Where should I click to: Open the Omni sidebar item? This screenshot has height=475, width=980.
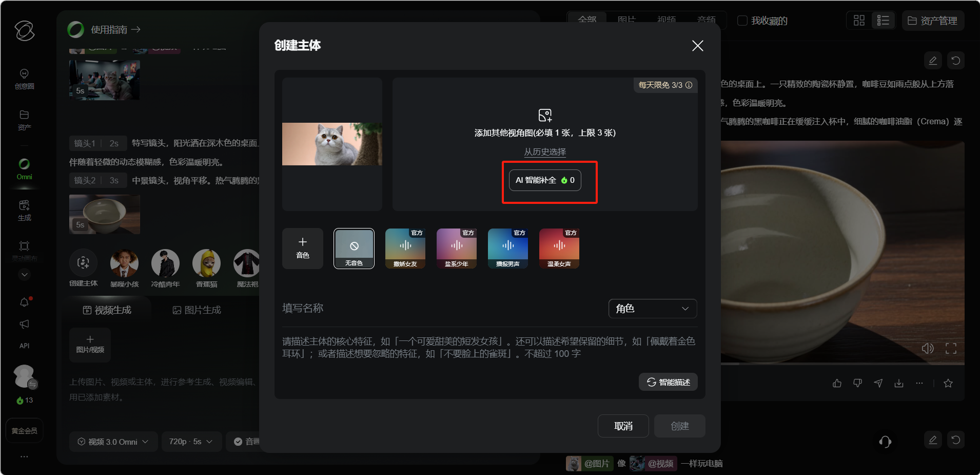24,169
